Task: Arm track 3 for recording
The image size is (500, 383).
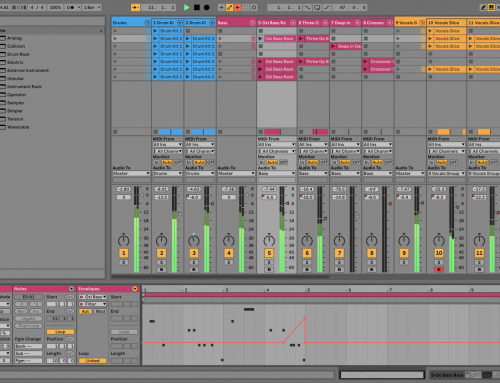Action: point(194,269)
